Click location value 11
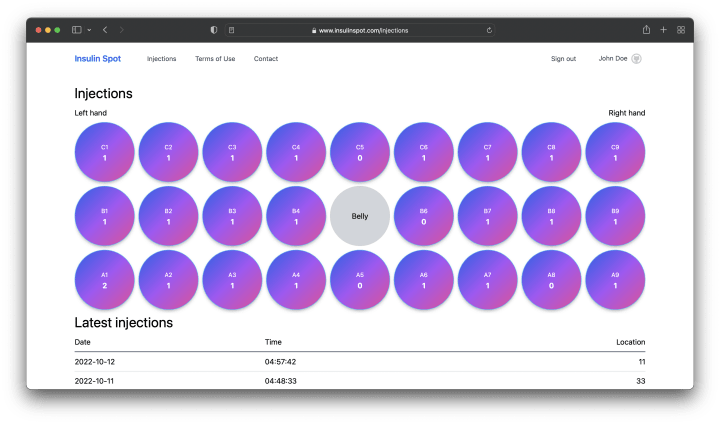The image size is (720, 424). (642, 362)
